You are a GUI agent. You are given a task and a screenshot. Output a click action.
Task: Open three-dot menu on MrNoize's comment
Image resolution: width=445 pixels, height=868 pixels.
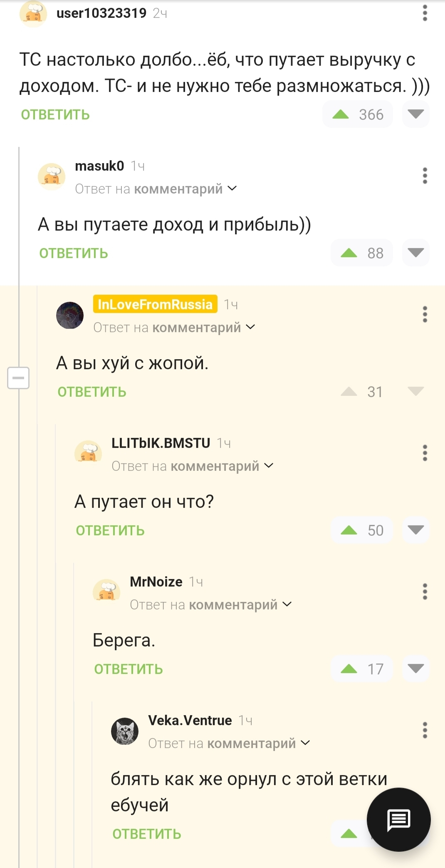tap(425, 592)
